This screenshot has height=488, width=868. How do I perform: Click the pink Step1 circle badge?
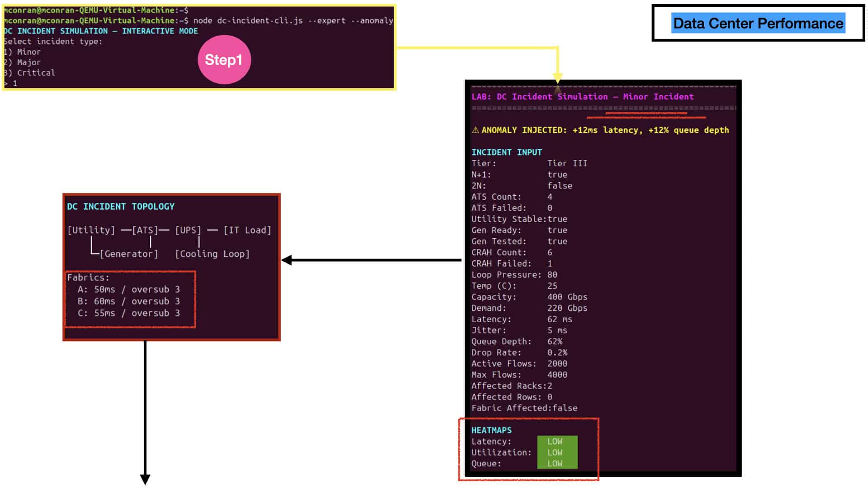pos(224,60)
